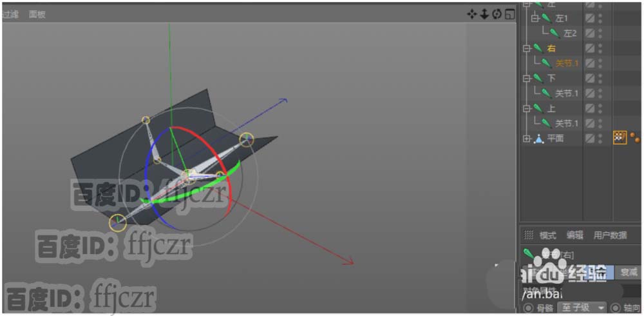Toggle visibility dots of 左1

coord(600,19)
